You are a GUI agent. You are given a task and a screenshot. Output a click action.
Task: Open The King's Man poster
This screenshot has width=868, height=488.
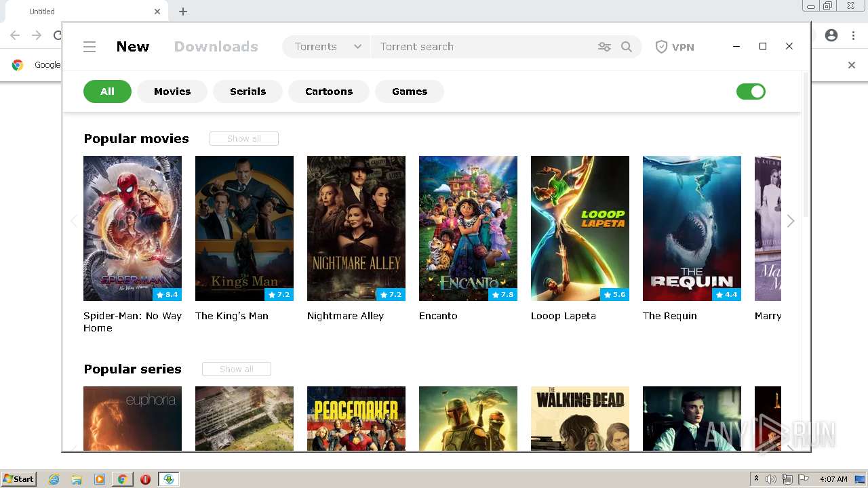[244, 228]
